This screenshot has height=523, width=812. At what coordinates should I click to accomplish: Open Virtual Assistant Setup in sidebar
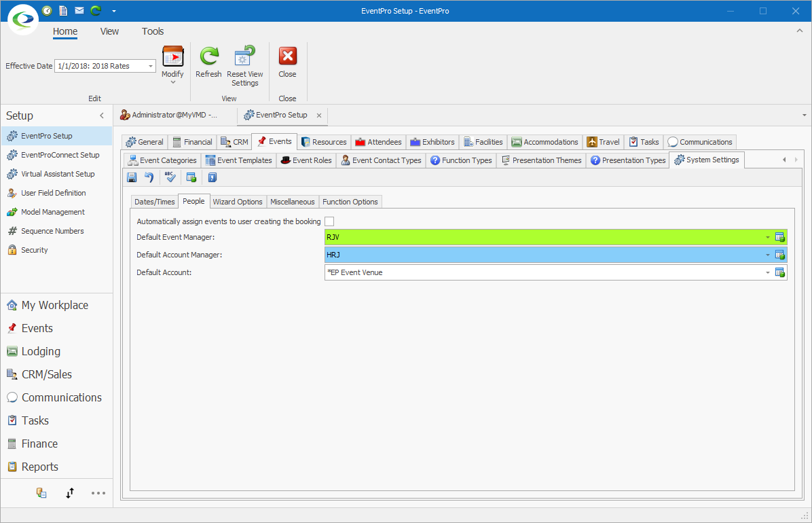pos(58,174)
